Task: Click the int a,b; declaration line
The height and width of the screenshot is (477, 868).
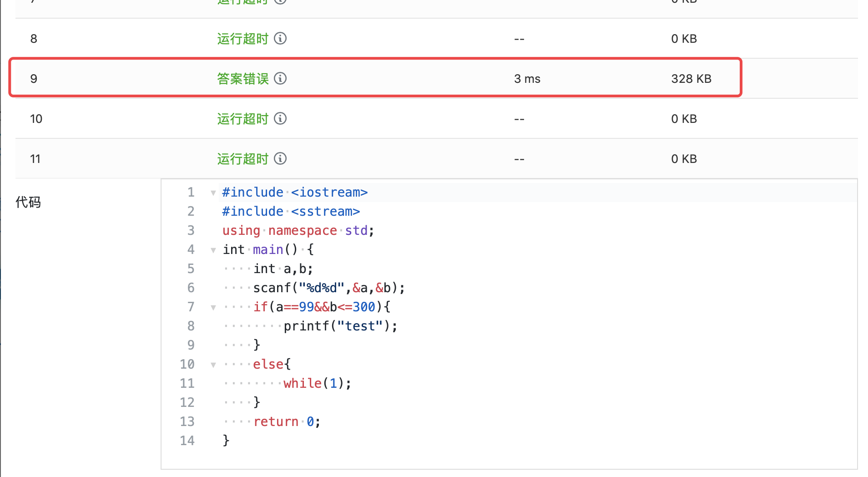Action: (x=283, y=269)
